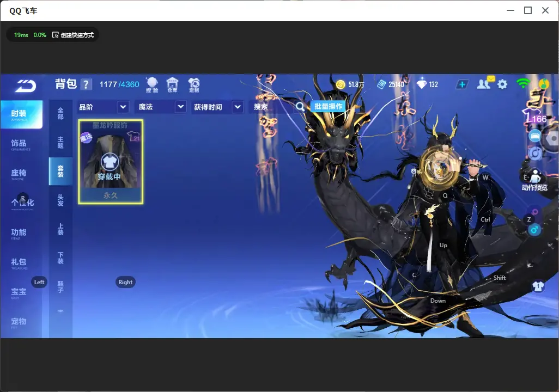Click the 批量操作 batch operation button

click(x=329, y=106)
